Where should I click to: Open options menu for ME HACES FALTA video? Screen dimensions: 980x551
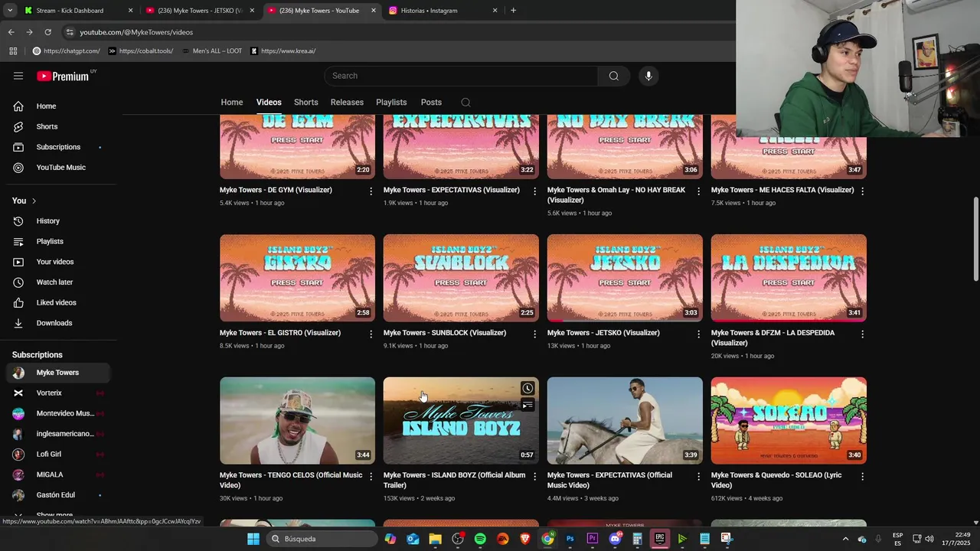(862, 191)
